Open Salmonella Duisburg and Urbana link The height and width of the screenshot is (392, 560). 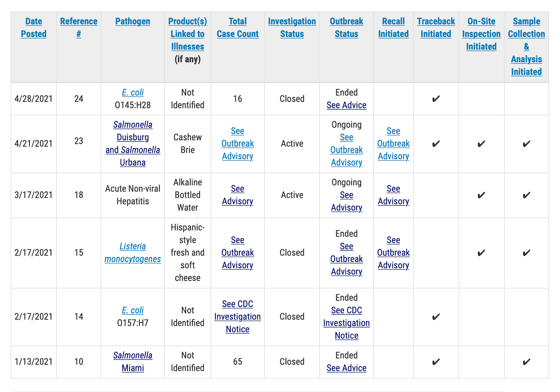133,144
